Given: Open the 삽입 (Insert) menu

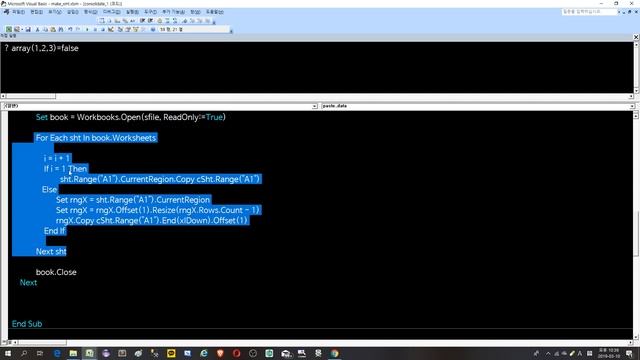Looking at the screenshot, I should click(73, 12).
